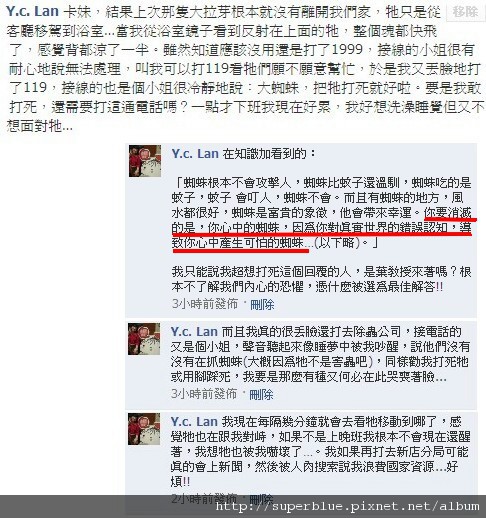Image resolution: width=486 pixels, height=518 pixels.
Task: Click 刪除 under the 新店分局 comment
Action: pos(261,499)
